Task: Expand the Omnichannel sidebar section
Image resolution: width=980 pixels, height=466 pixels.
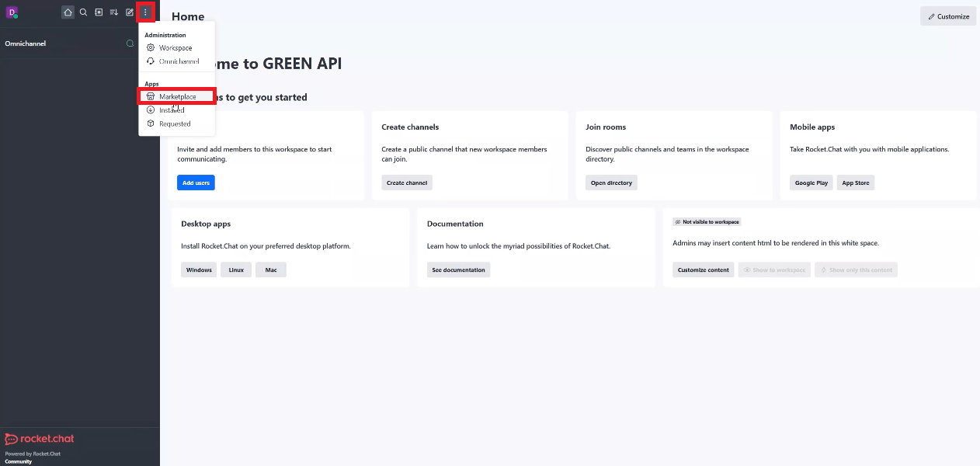Action: [26, 43]
